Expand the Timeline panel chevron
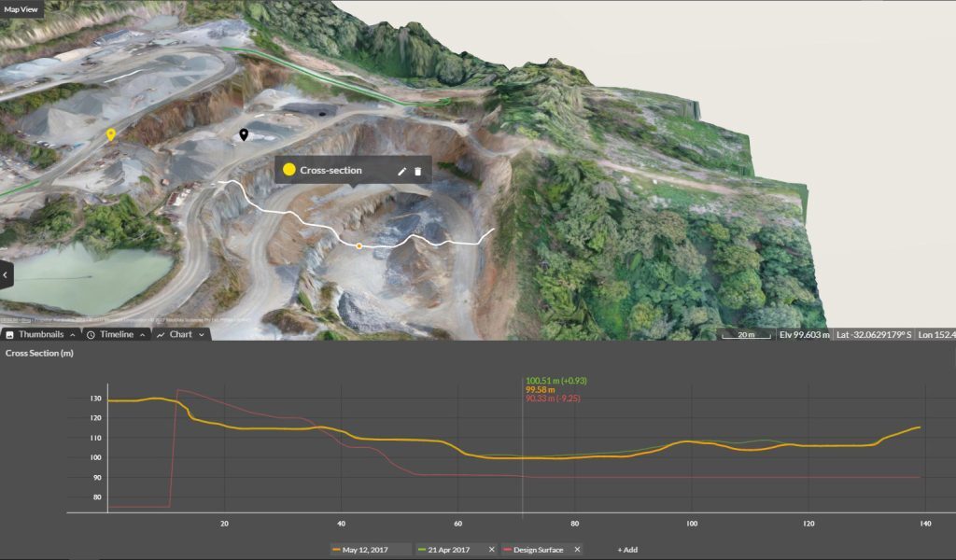The height and width of the screenshot is (560, 956). pos(143,334)
